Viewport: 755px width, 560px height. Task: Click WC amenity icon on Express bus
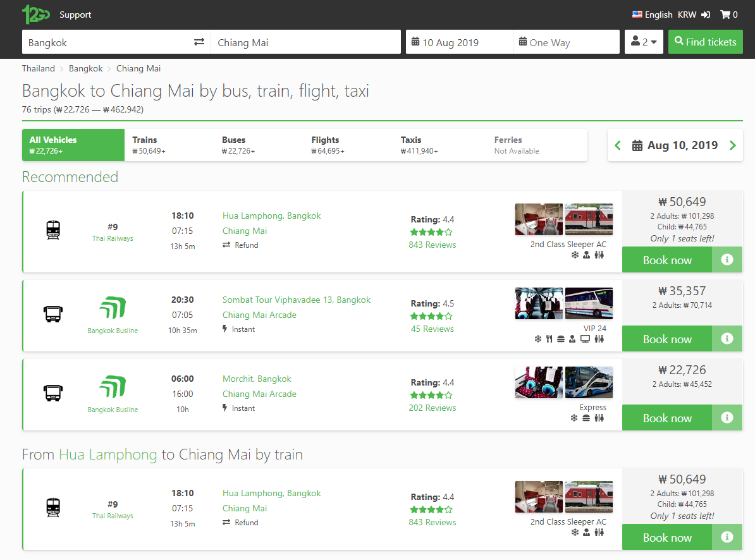click(x=599, y=418)
